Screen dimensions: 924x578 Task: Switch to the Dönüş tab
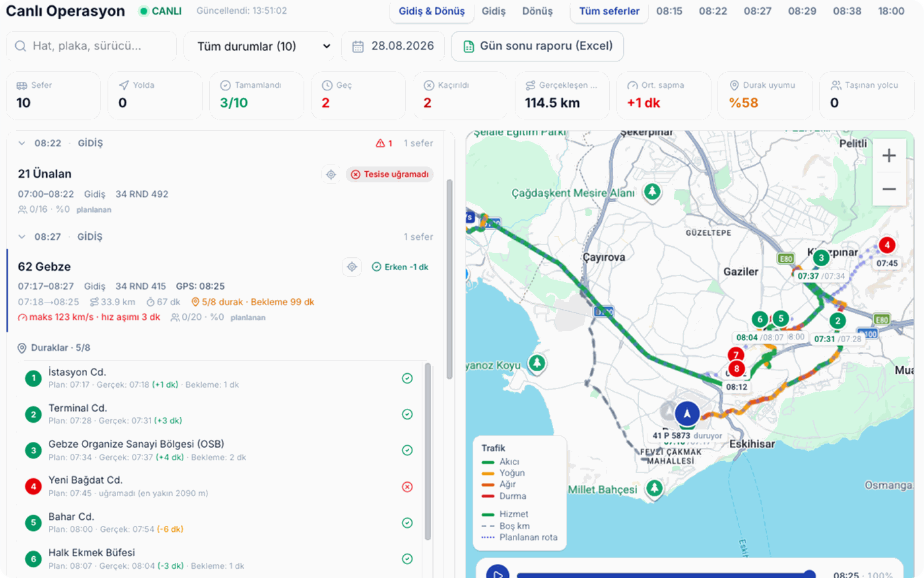click(537, 11)
